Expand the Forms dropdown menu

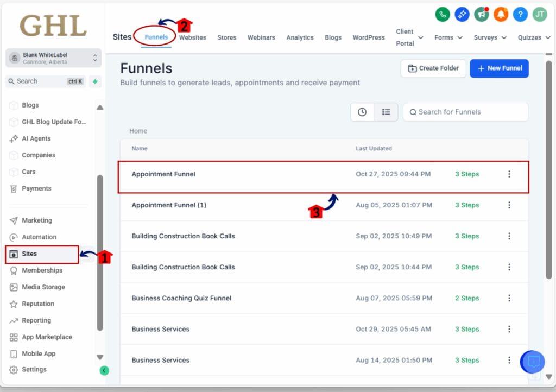448,37
